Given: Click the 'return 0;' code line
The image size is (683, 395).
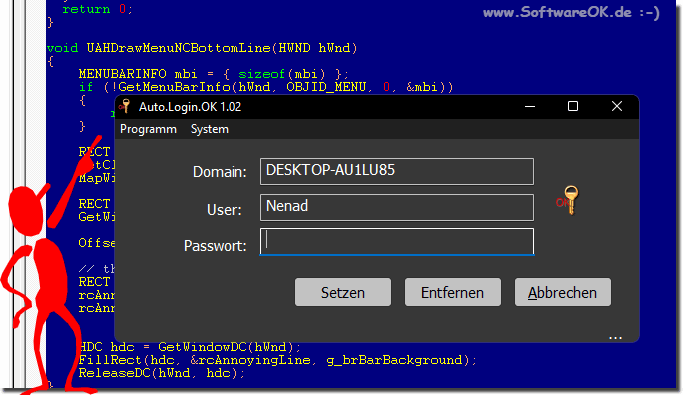Looking at the screenshot, I should pyautogui.click(x=98, y=9).
